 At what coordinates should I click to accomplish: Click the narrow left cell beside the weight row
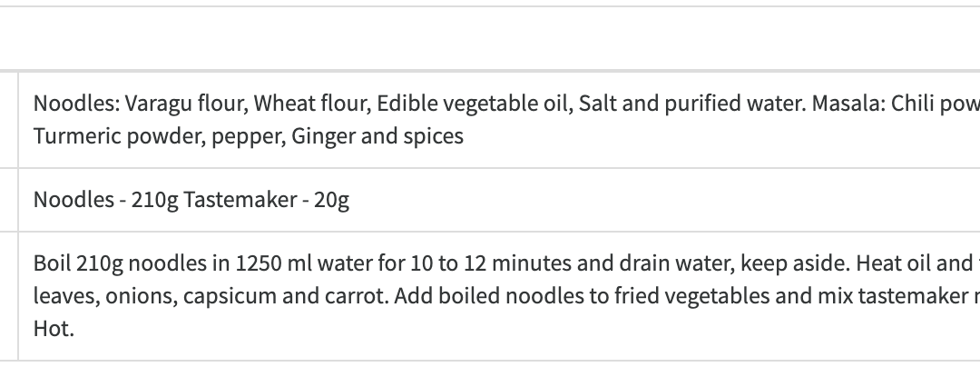click(8, 200)
